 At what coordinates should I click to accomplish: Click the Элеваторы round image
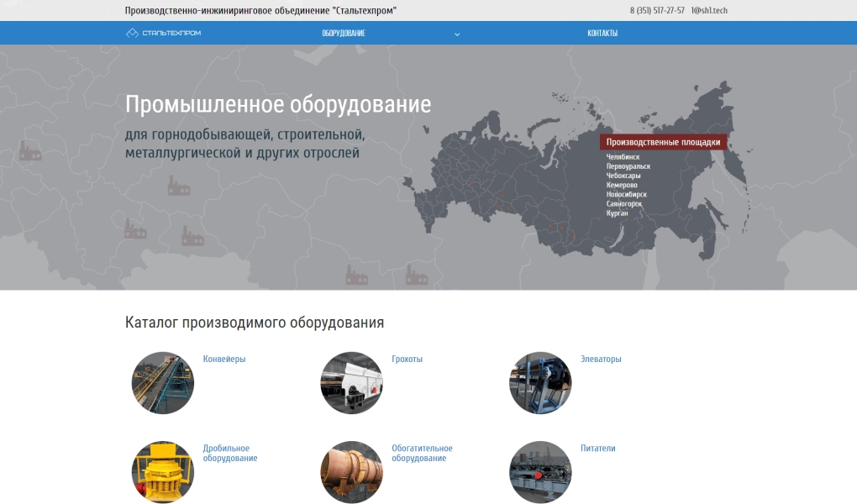[x=540, y=383]
